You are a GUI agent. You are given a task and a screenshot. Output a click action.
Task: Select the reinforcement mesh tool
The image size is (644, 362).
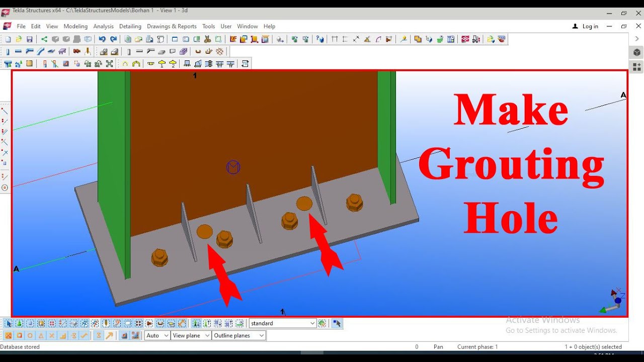coord(220,51)
